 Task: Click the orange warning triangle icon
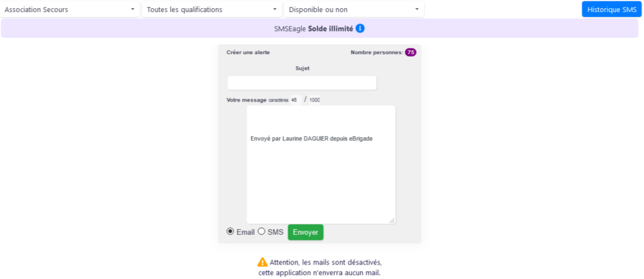[262, 262]
